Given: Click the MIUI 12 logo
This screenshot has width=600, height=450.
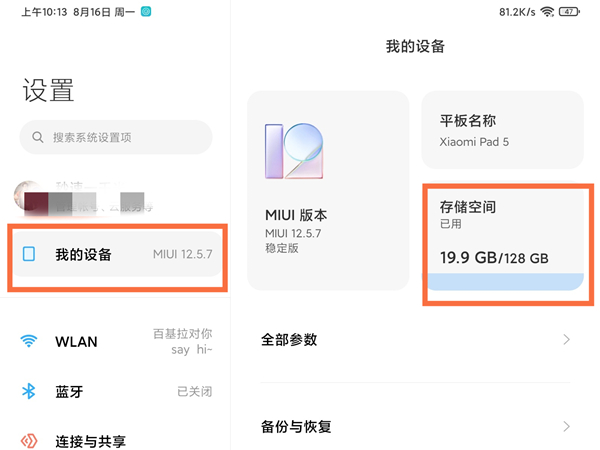Looking at the screenshot, I should pyautogui.click(x=294, y=151).
